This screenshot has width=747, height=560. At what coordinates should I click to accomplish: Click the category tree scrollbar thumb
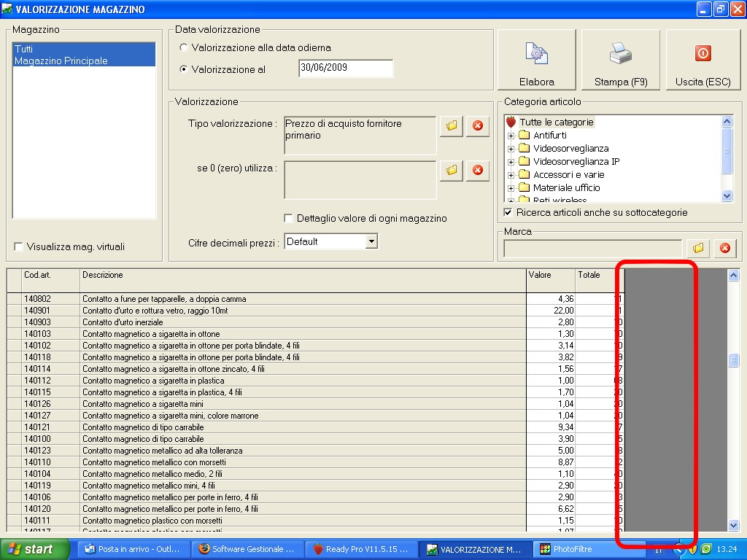coord(727,151)
